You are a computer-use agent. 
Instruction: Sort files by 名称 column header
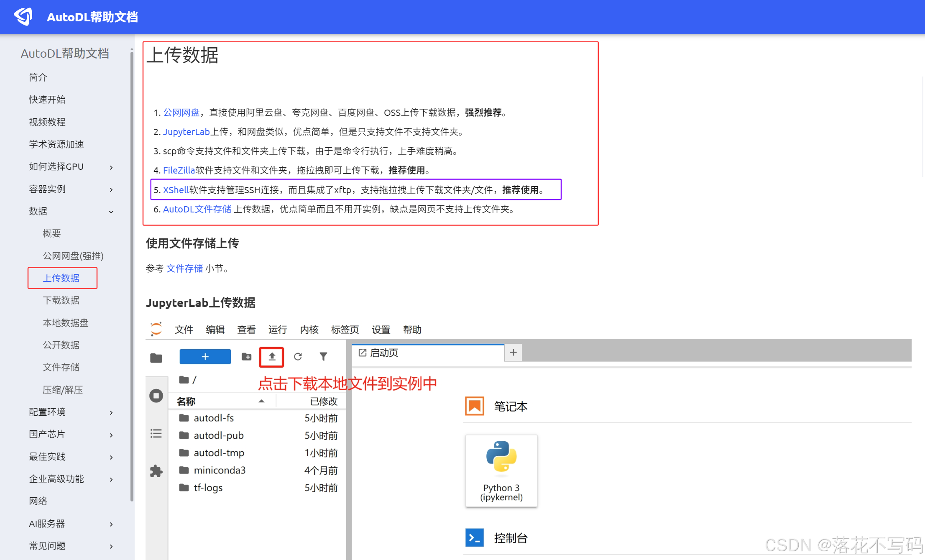pos(222,401)
